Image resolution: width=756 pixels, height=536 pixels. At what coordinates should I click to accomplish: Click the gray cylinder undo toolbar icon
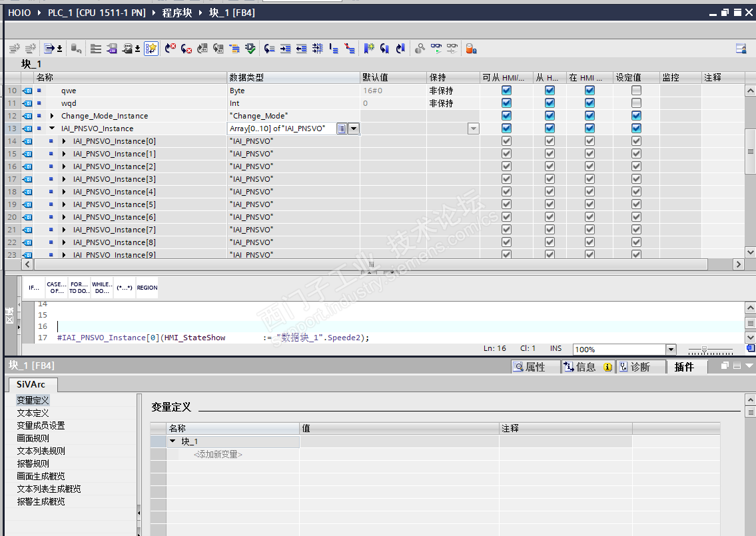click(x=76, y=48)
